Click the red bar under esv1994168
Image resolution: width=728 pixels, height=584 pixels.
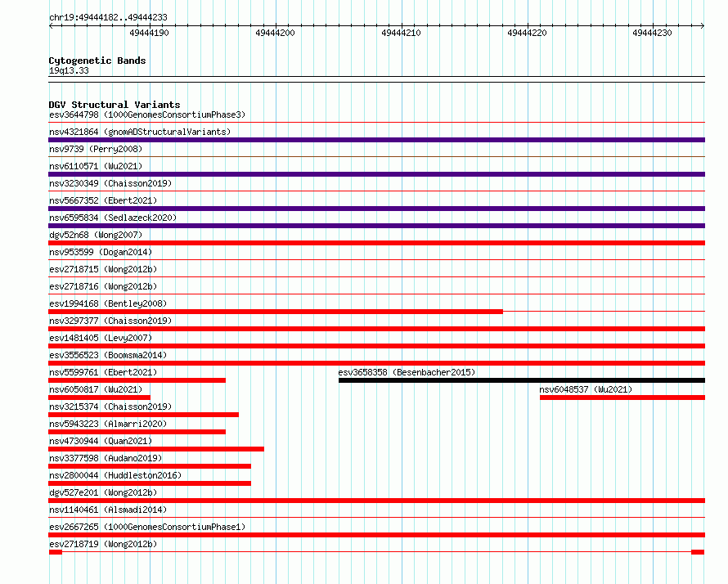click(276, 312)
